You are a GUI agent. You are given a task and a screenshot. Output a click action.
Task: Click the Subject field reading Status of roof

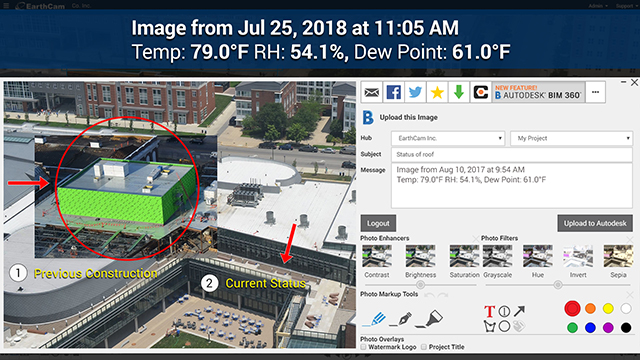tap(512, 154)
